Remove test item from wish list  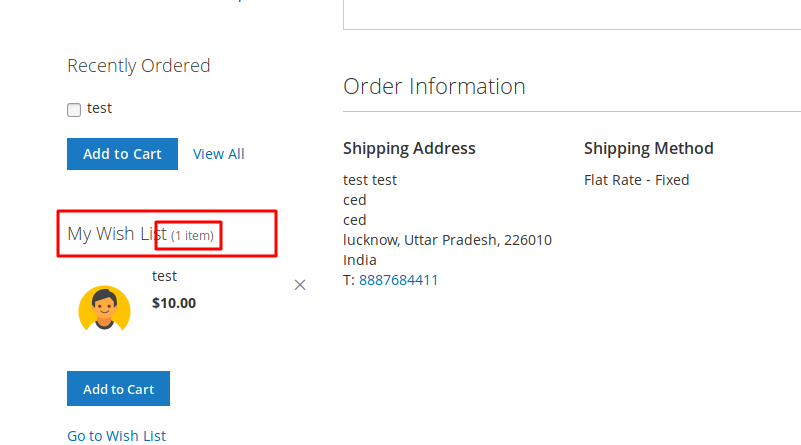click(x=300, y=285)
